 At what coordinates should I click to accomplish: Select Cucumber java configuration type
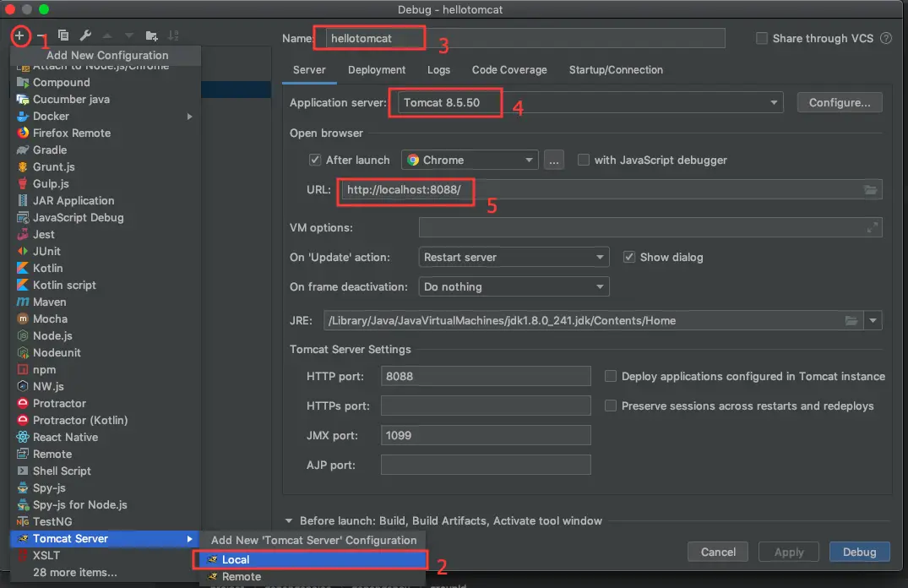point(104,99)
